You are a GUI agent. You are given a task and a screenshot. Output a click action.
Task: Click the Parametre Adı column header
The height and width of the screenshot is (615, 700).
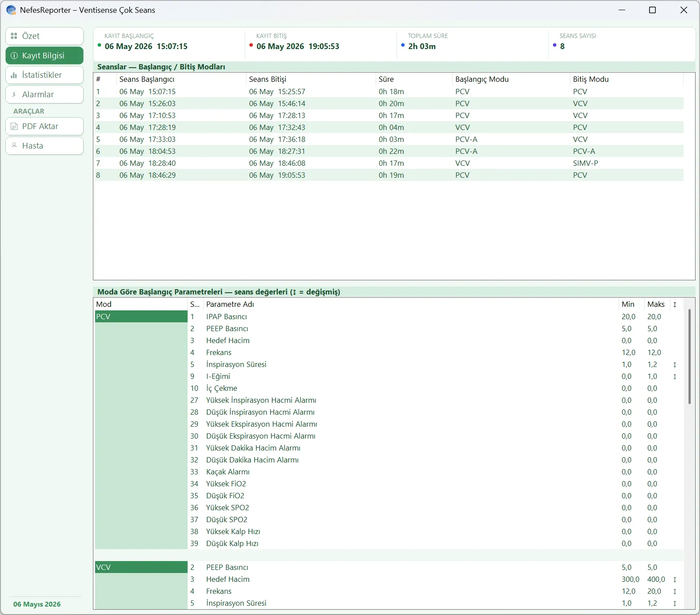click(x=411, y=304)
